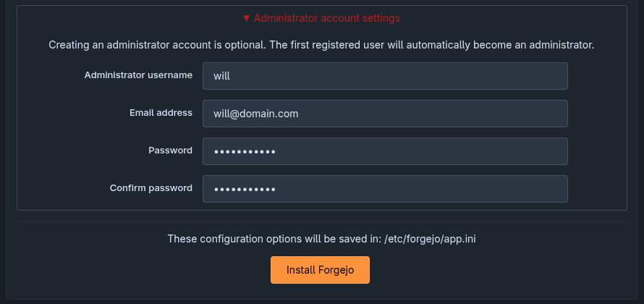Click the text "will" in username box

(x=221, y=76)
